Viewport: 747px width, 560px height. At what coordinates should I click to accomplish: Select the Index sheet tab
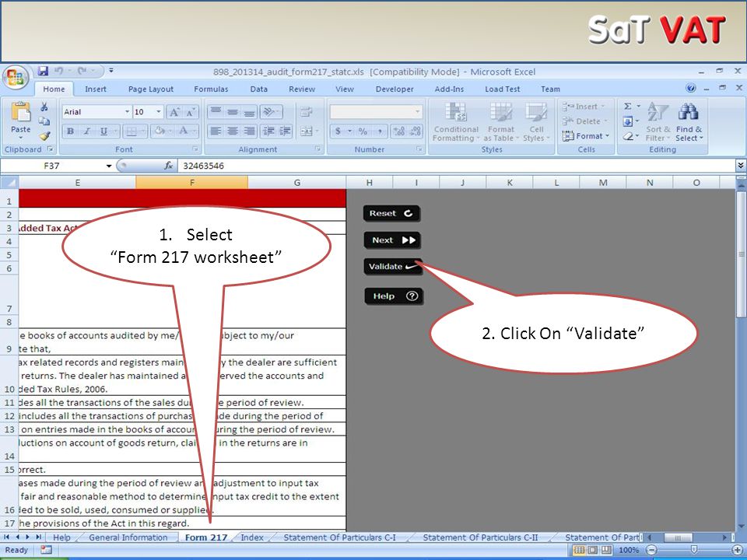click(x=252, y=537)
